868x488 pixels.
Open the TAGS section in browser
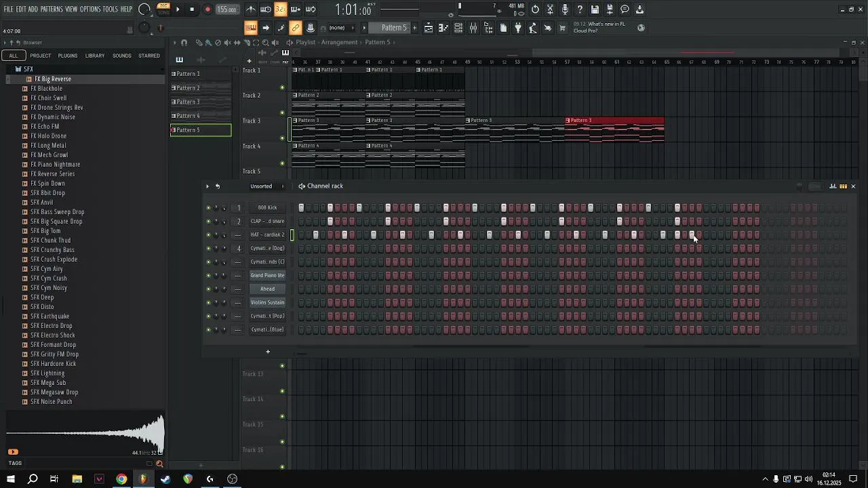coord(15,464)
